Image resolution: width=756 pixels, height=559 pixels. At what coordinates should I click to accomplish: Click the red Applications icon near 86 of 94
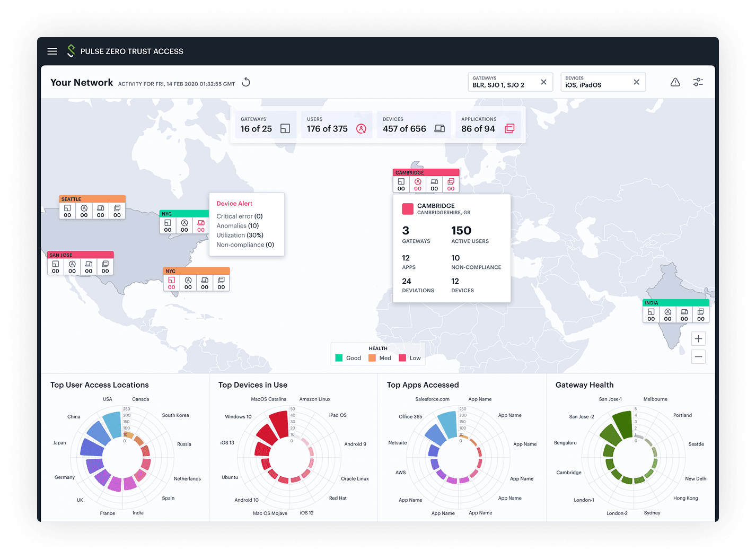click(509, 128)
